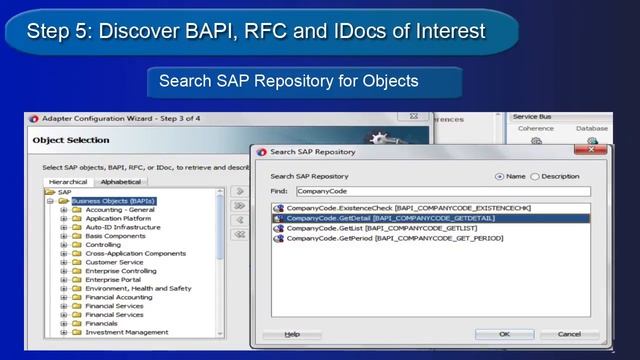Click the move-all-right double arrow button
This screenshot has width=640, height=360.
tap(240, 206)
